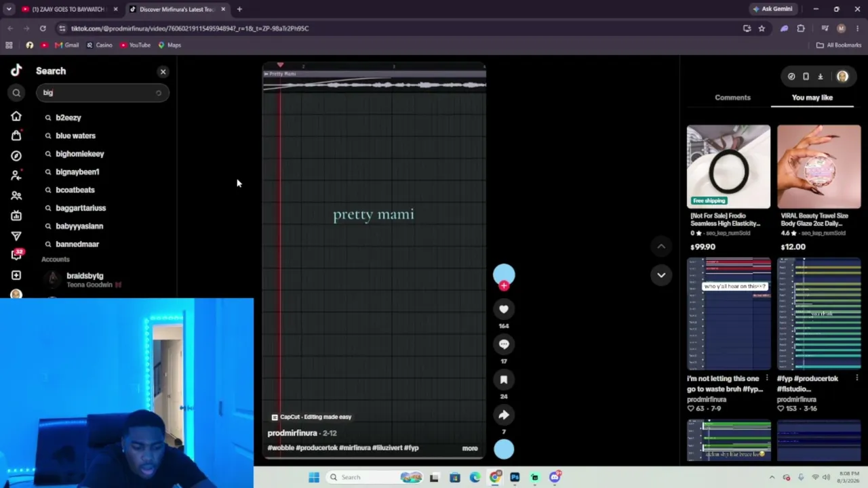
Task: Open the TikTok Shop bag icon
Action: pyautogui.click(x=16, y=136)
